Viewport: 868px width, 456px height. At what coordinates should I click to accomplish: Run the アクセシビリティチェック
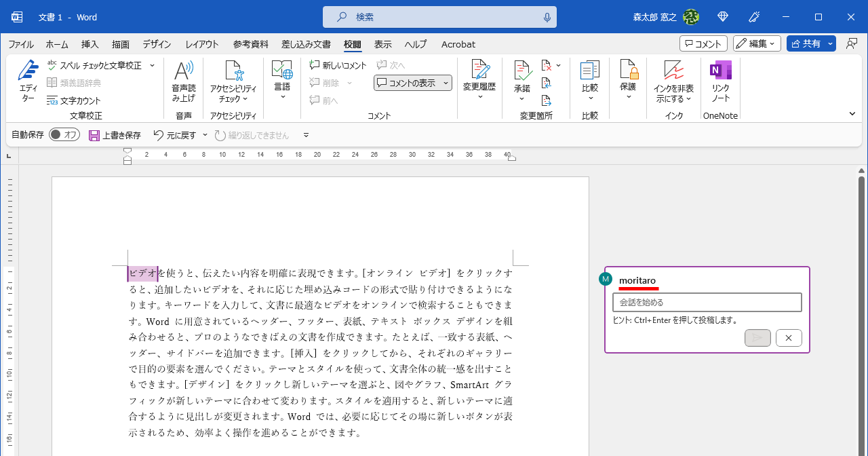pyautogui.click(x=233, y=81)
